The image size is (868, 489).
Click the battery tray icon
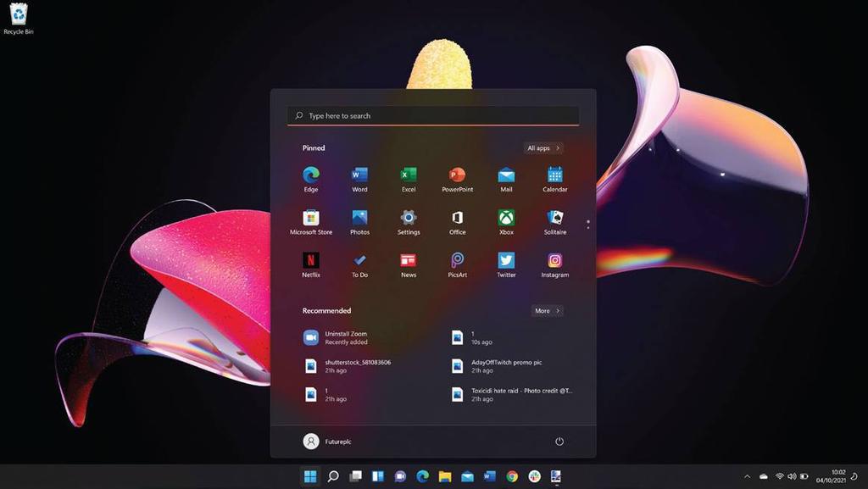[804, 476]
